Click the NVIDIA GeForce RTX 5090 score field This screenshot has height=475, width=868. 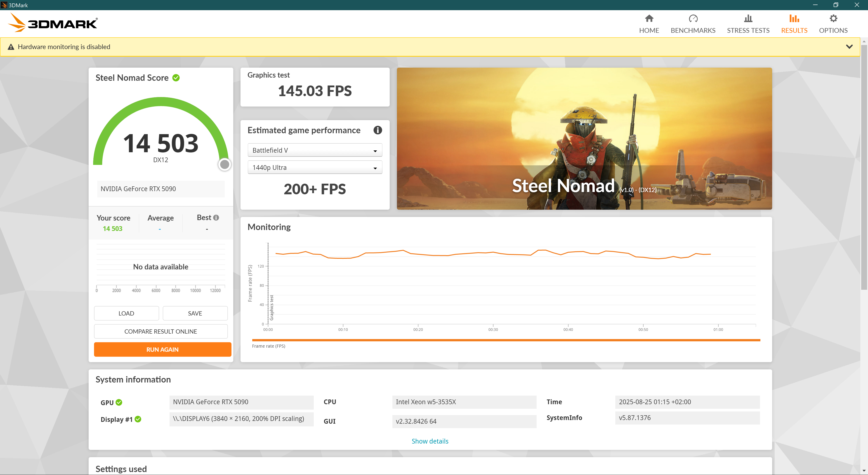click(161, 189)
